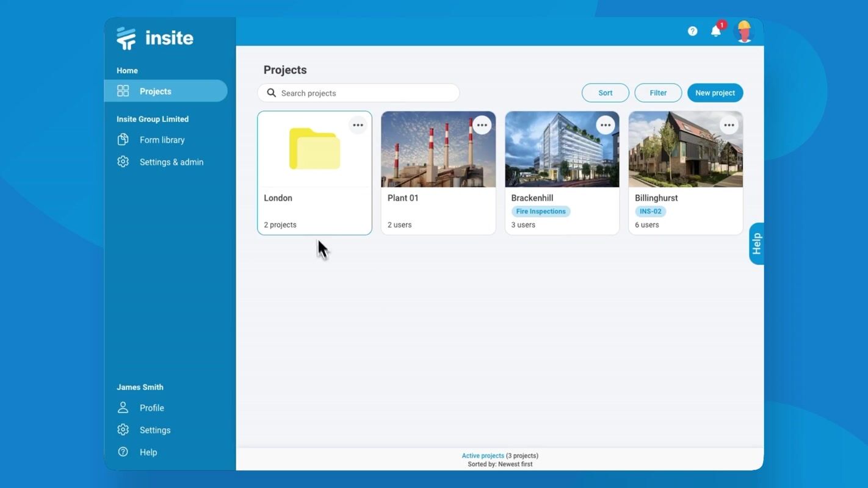This screenshot has width=868, height=488.
Task: Open the Billinghurst card ellipsis menu
Action: (x=729, y=125)
